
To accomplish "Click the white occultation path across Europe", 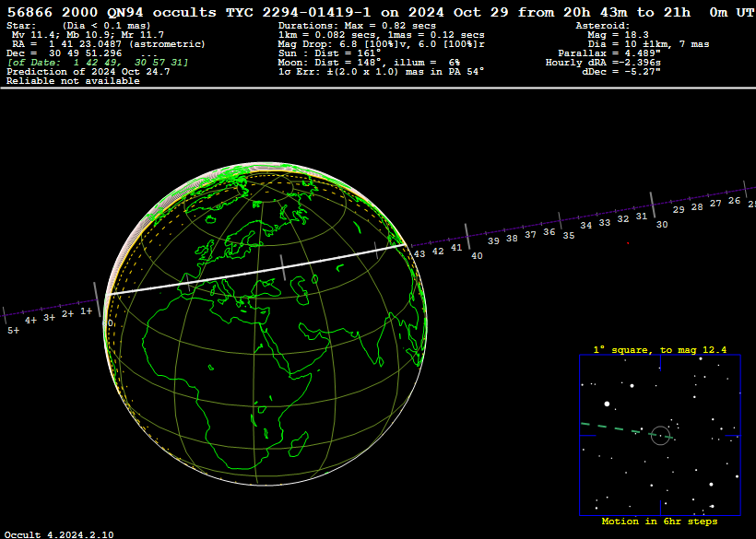I will coord(256,269).
